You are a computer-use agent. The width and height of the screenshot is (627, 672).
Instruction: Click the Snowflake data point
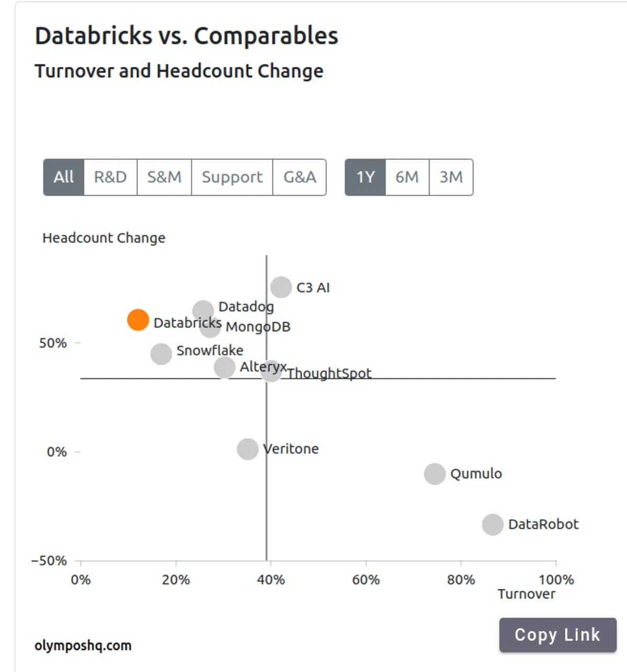(x=161, y=354)
